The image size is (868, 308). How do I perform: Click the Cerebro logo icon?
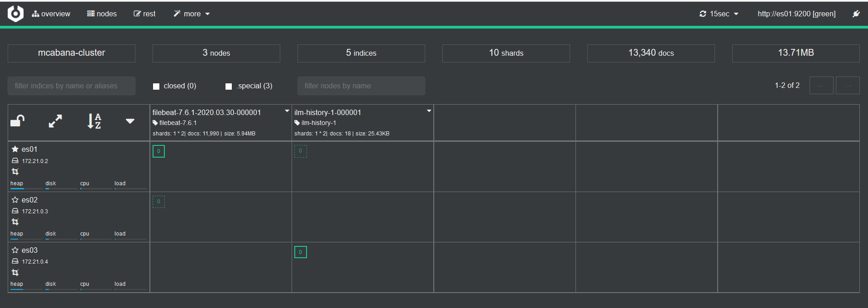[15, 14]
